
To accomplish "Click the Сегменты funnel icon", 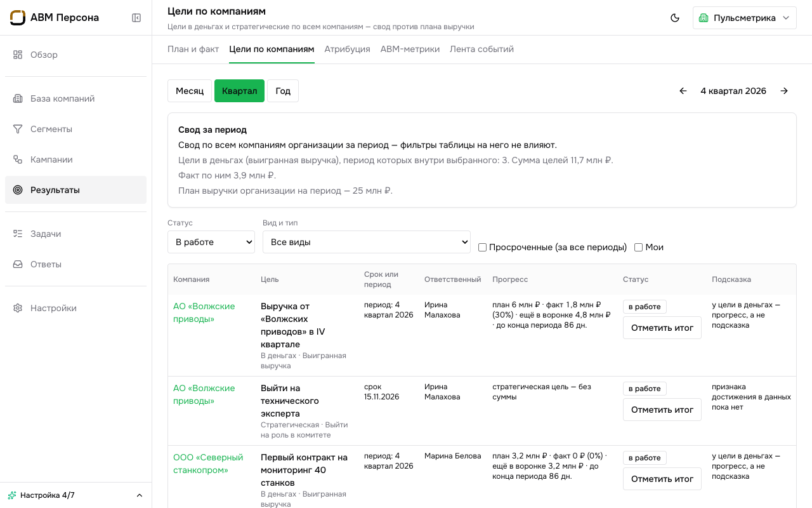I will (18, 129).
